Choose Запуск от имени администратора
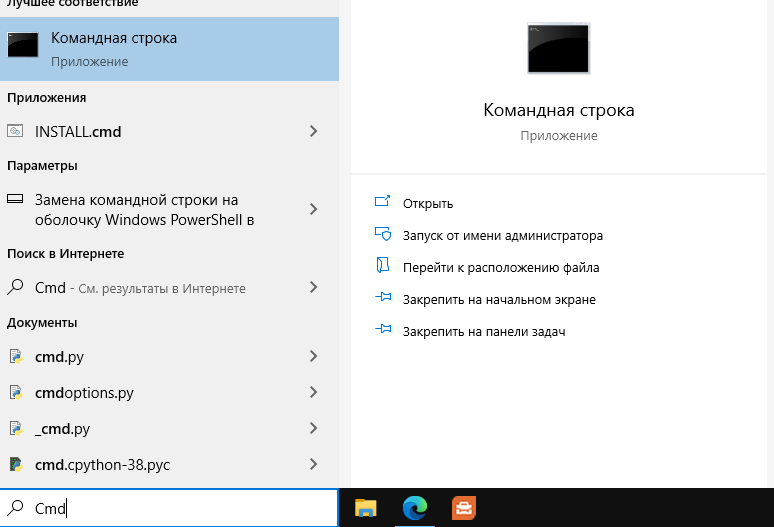 click(503, 235)
